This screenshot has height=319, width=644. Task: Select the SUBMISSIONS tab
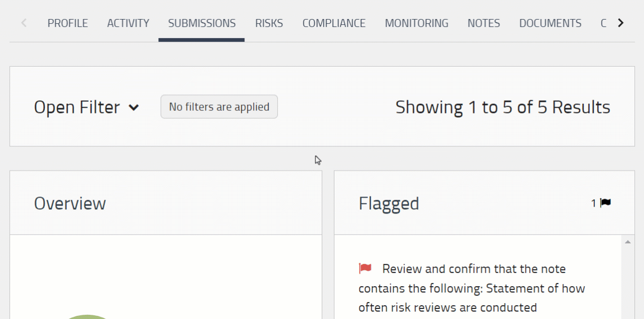[202, 23]
